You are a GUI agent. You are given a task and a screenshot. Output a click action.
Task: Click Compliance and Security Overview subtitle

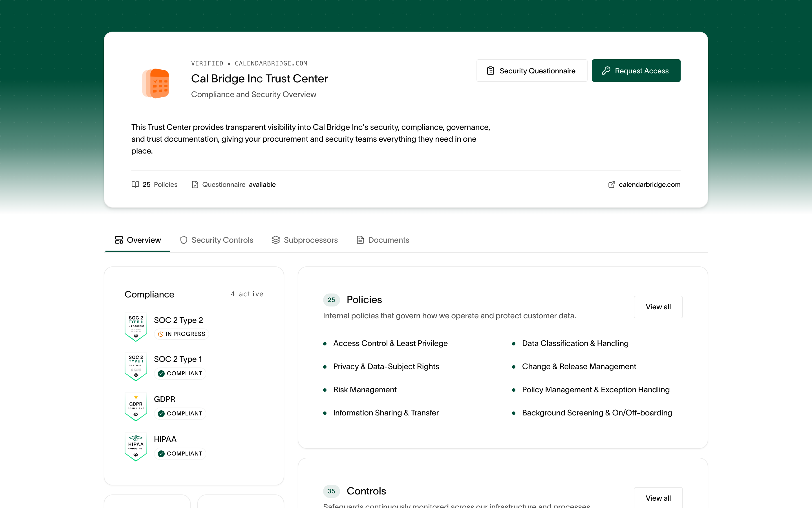(x=254, y=95)
